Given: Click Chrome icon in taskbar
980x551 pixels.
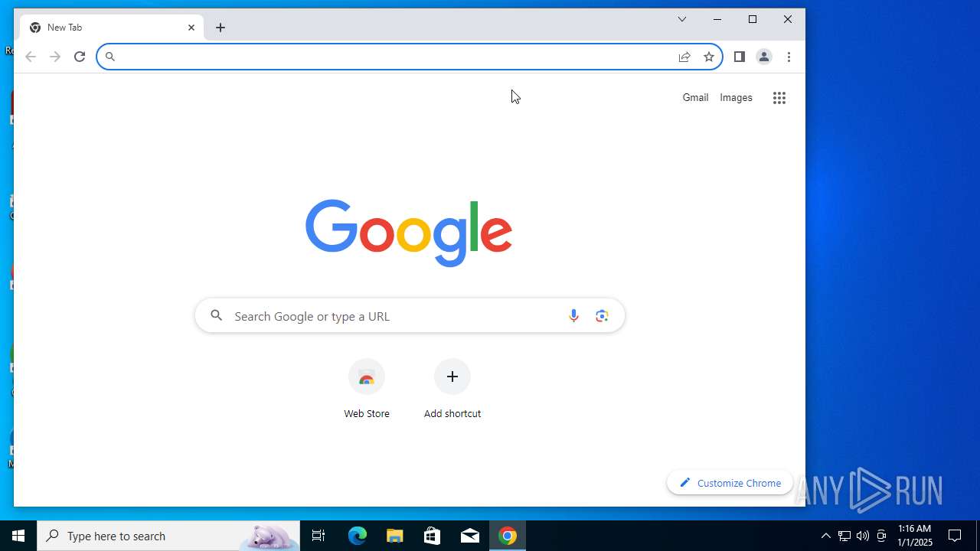Looking at the screenshot, I should click(x=508, y=536).
